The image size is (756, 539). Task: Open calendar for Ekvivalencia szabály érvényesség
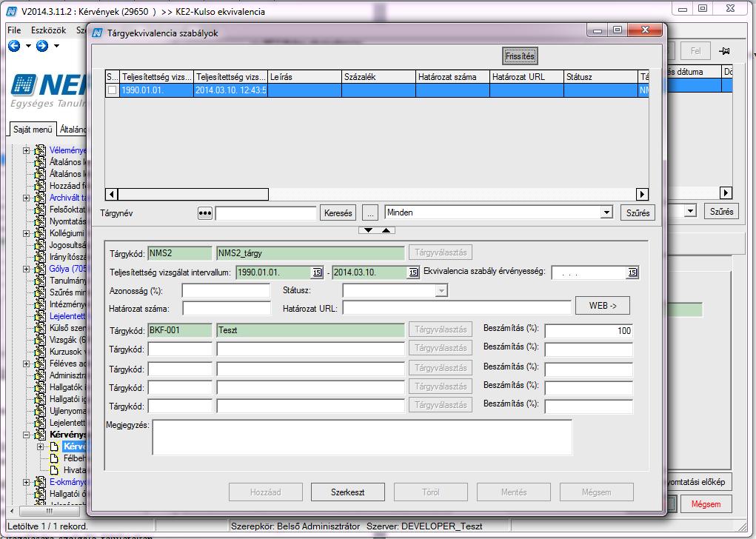pyautogui.click(x=632, y=272)
